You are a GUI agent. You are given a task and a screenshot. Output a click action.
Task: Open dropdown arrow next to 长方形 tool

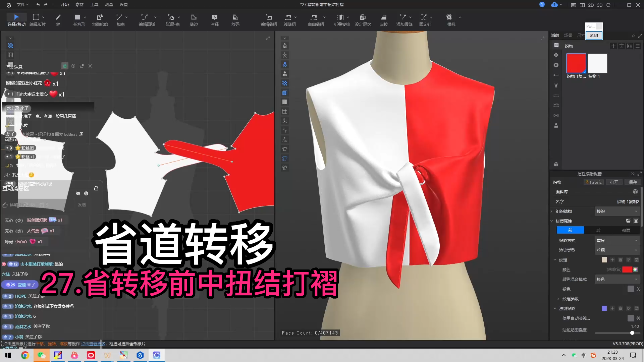pyautogui.click(x=85, y=17)
